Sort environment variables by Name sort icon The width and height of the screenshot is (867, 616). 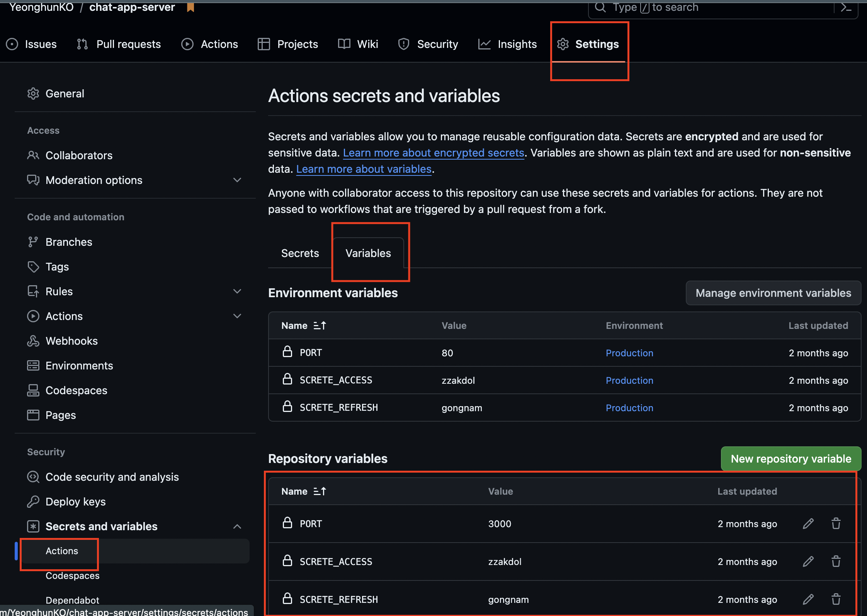320,326
